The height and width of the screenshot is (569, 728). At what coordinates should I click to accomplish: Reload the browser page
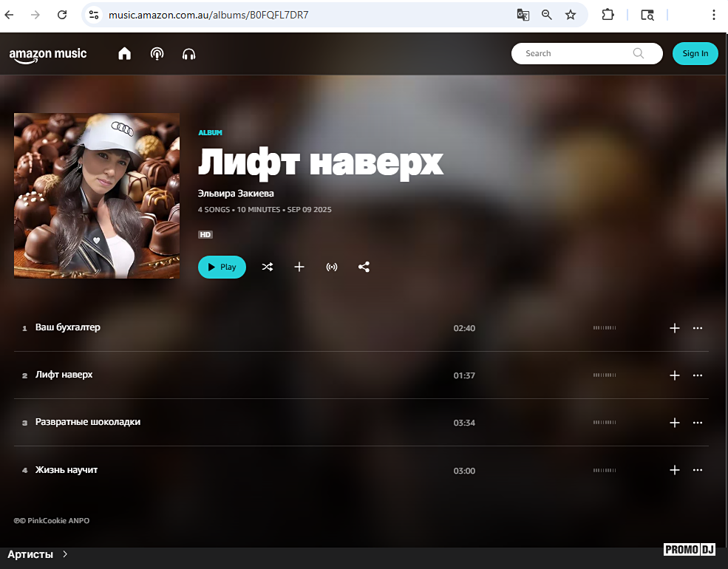coord(62,15)
